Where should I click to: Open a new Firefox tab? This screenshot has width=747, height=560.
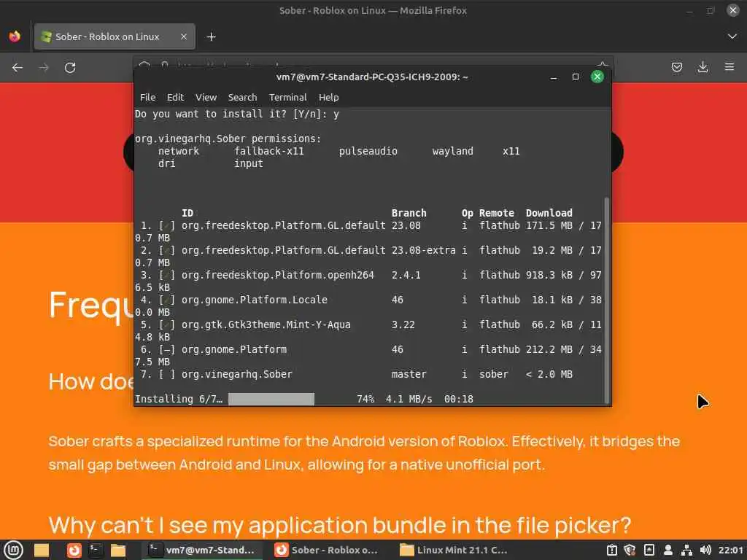[x=211, y=36]
